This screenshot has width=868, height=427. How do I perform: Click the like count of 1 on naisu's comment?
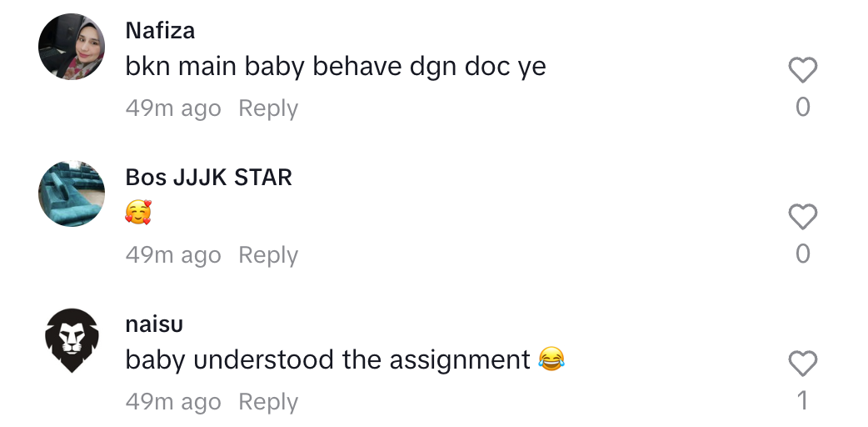coord(803,400)
